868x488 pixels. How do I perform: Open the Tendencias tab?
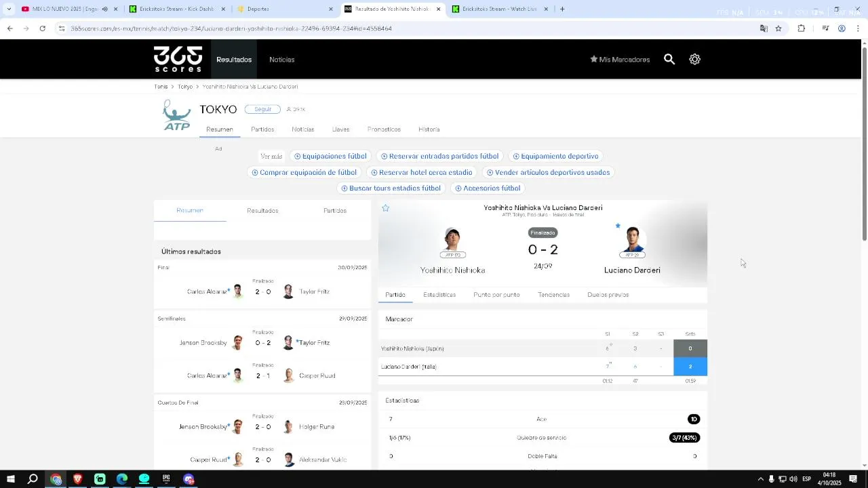[x=553, y=295]
